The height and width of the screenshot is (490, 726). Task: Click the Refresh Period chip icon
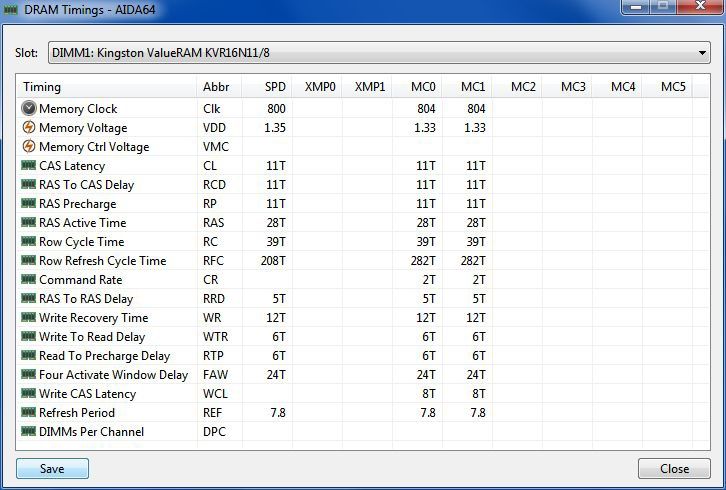coord(29,412)
